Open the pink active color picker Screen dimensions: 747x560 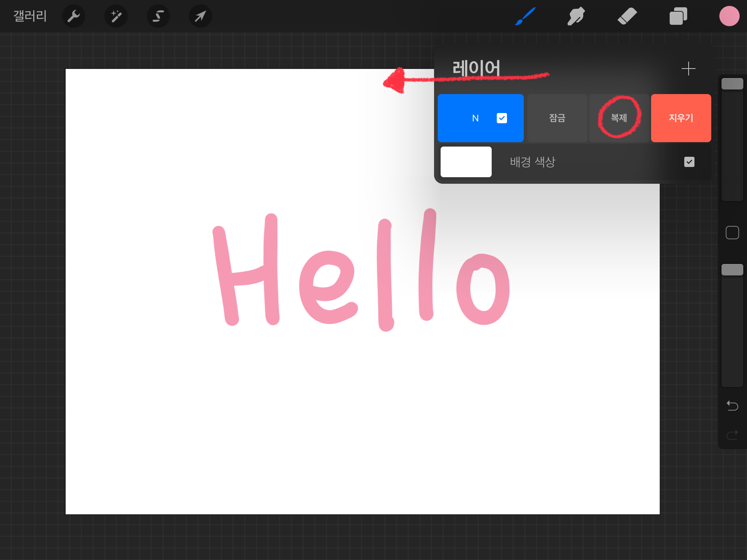pos(729,16)
